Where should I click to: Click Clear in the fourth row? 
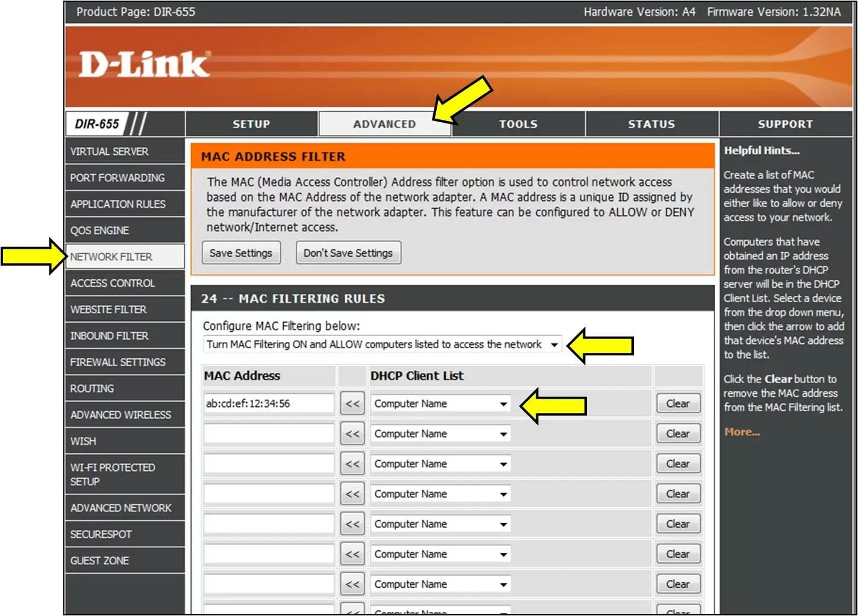(x=678, y=494)
